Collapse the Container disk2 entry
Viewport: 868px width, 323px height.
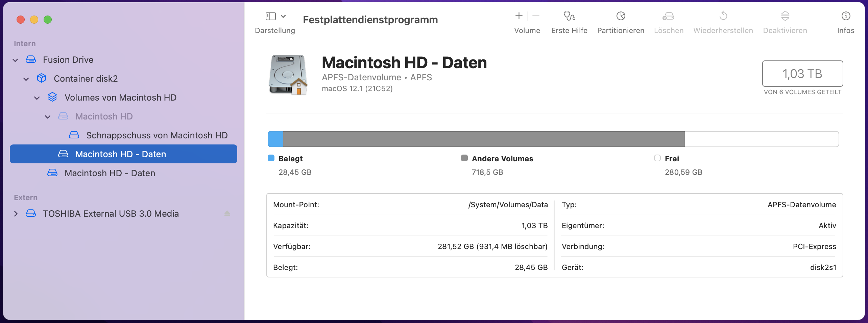point(26,79)
